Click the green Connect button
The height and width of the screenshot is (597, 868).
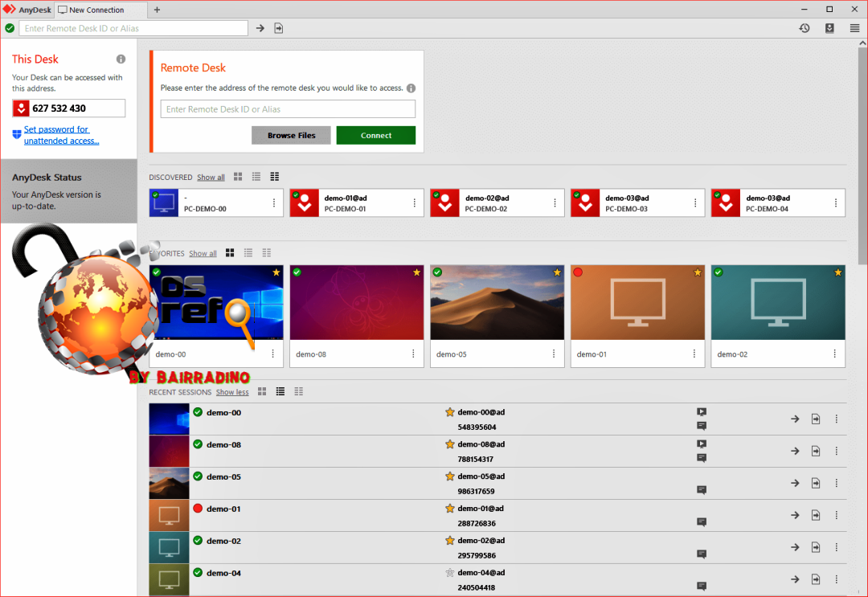click(376, 135)
